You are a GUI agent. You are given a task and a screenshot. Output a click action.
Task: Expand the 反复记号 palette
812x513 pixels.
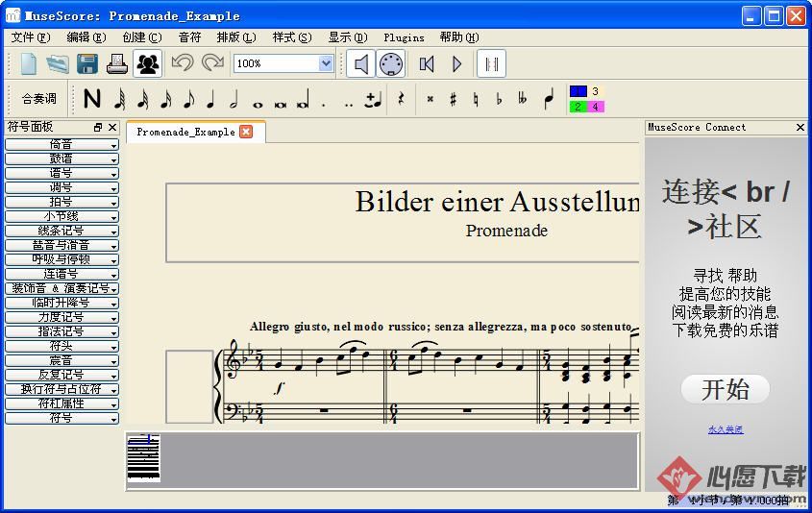point(62,375)
